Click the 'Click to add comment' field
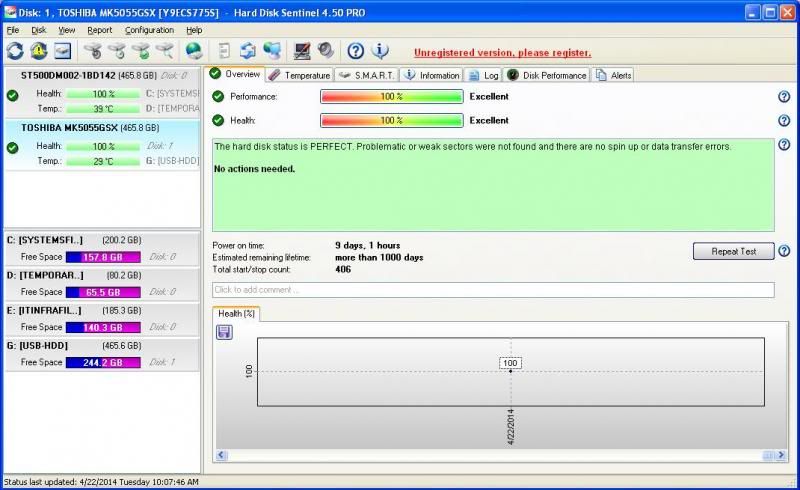Image resolution: width=800 pixels, height=490 pixels. (x=493, y=290)
